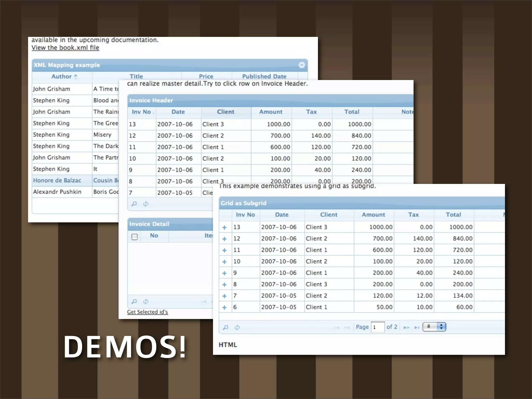532x399 pixels.
Task: Click the search icon in Grid as Subgrid pager
Action: [x=225, y=327]
